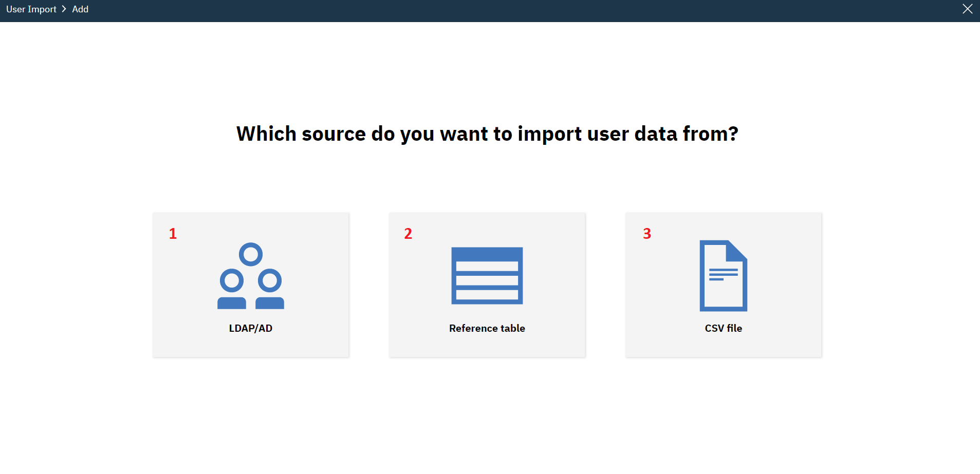This screenshot has height=474, width=980.
Task: Click the LDAP/AD text label
Action: tap(251, 328)
